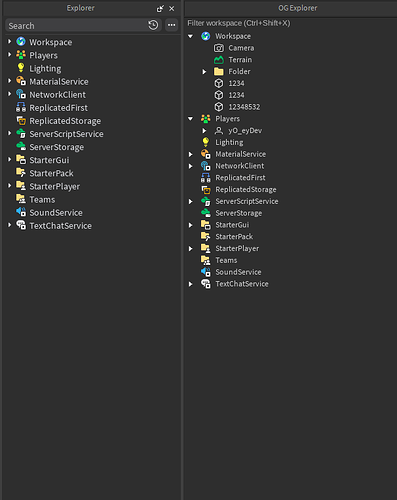This screenshot has width=397, height=500.
Task: Select SoundService in the Explorer panel
Action: pyautogui.click(x=56, y=213)
